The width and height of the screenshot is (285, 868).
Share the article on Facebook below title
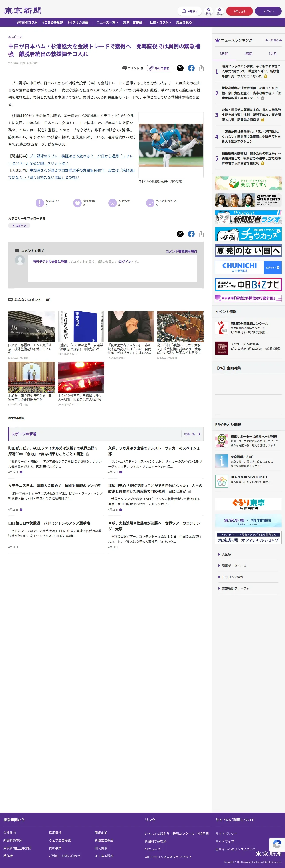[x=191, y=68]
